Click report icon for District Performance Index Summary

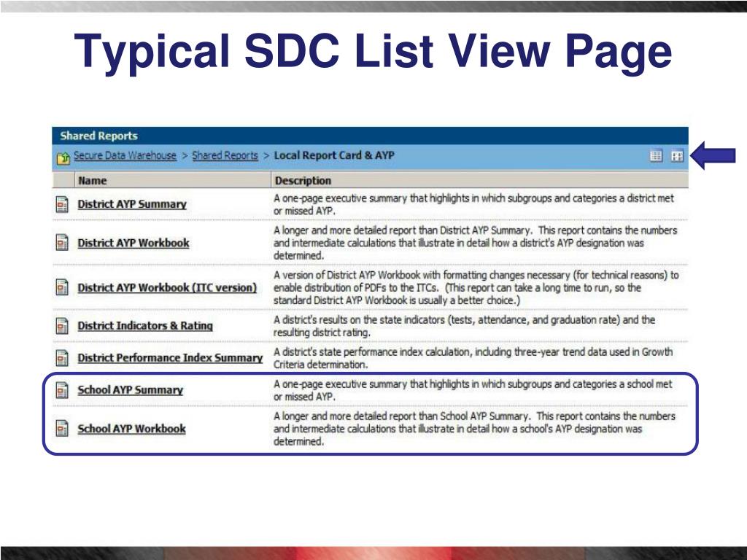pos(62,358)
